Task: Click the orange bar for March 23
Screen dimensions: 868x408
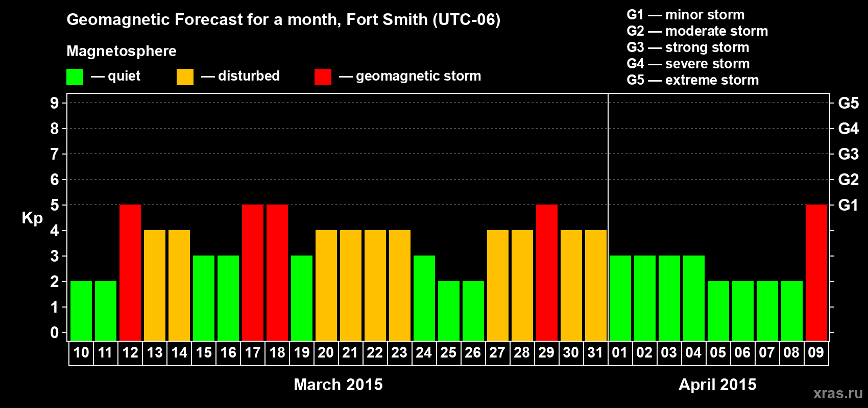Action: (400, 285)
